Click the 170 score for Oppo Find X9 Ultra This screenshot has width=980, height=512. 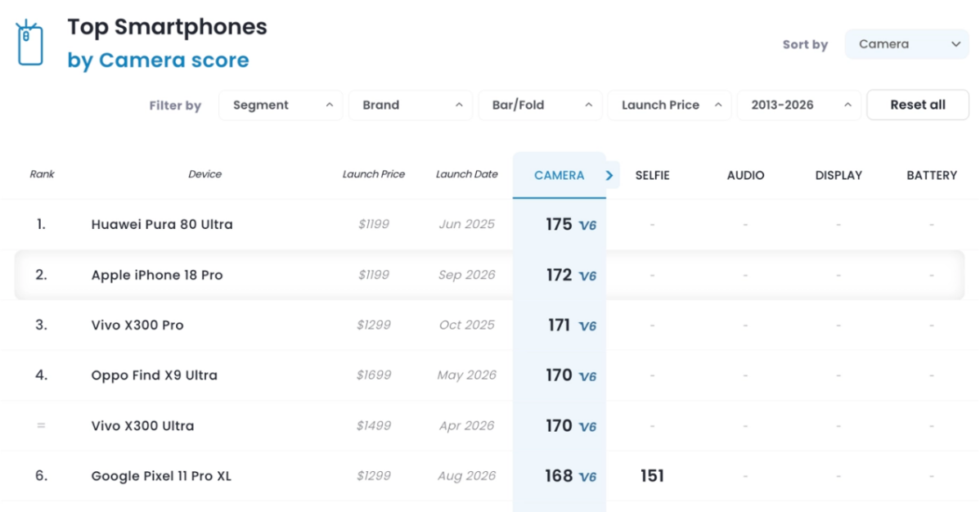point(559,375)
